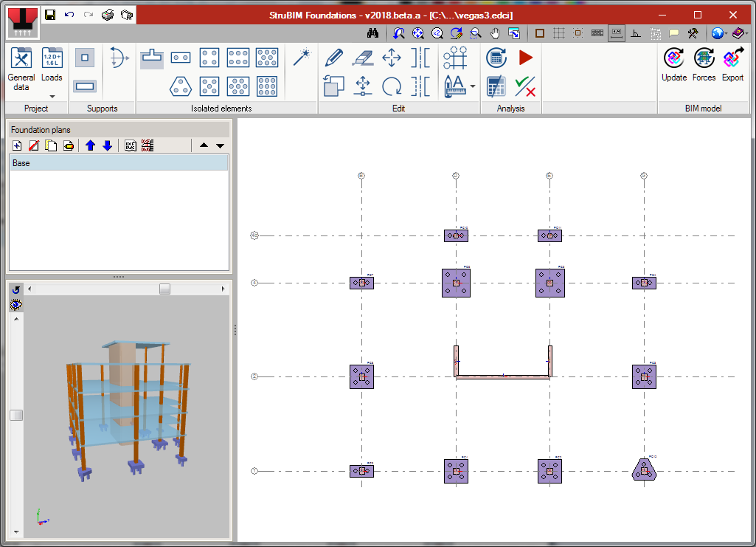Expand the Loads dropdown arrow
This screenshot has height=547, width=756.
(52, 96)
